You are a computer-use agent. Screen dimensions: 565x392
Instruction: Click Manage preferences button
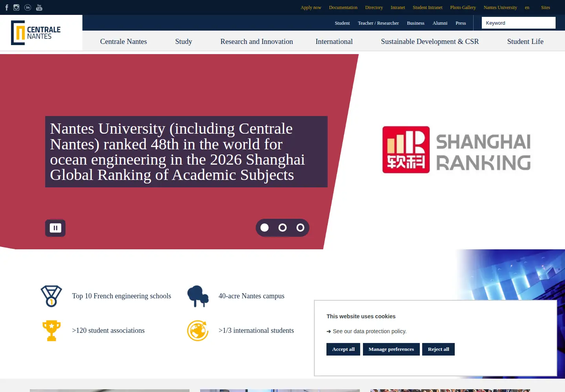tap(391, 349)
